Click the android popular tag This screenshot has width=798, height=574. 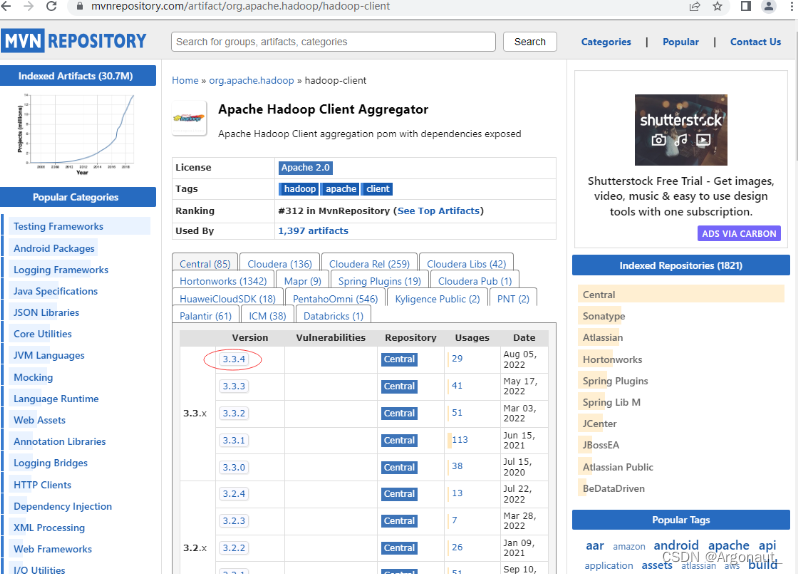[676, 546]
